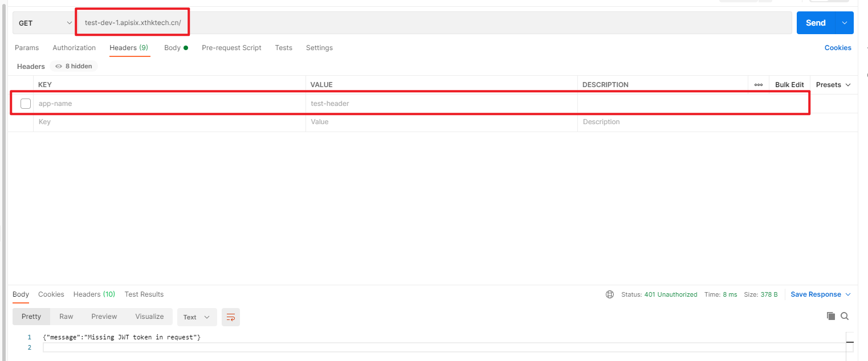
Task: Open the Send button dropdown arrow
Action: click(x=845, y=23)
